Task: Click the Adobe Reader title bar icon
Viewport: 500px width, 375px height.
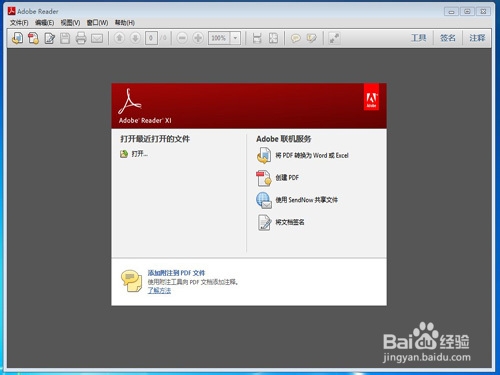Action: point(12,11)
